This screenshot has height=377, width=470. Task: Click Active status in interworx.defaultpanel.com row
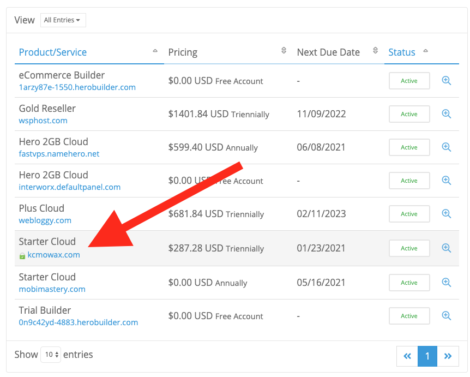[x=409, y=181]
